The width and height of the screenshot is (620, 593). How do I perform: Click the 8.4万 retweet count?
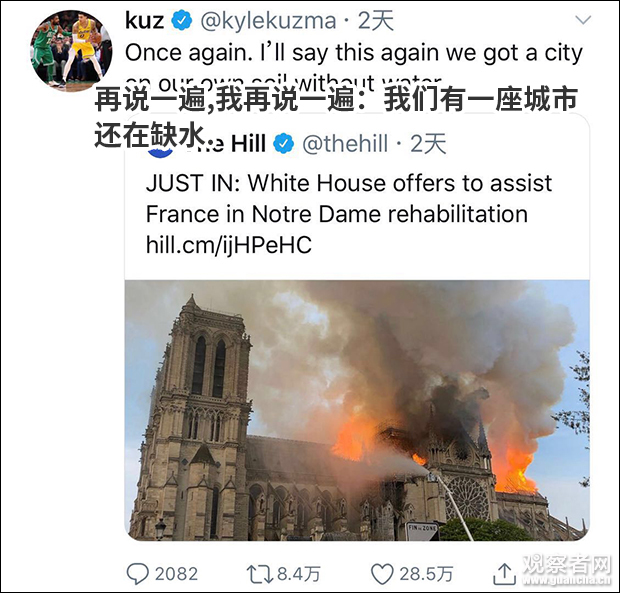(299, 574)
